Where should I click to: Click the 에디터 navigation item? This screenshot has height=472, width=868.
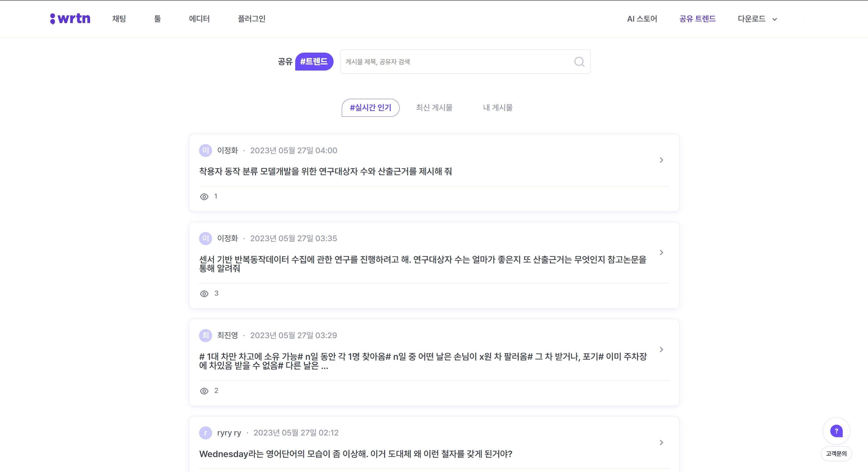click(199, 19)
